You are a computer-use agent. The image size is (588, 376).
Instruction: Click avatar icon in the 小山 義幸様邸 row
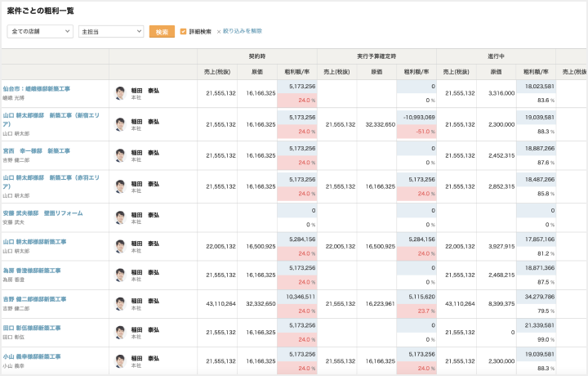point(121,361)
